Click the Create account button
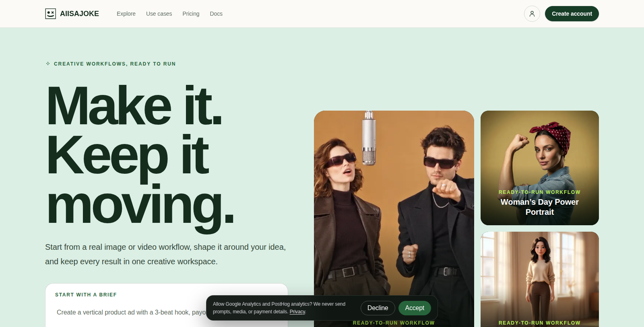The width and height of the screenshot is (644, 327). (x=572, y=14)
